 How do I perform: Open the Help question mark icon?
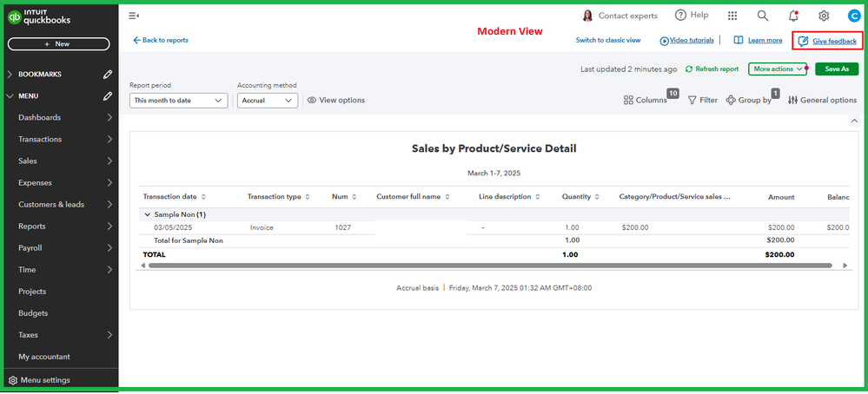tap(680, 15)
